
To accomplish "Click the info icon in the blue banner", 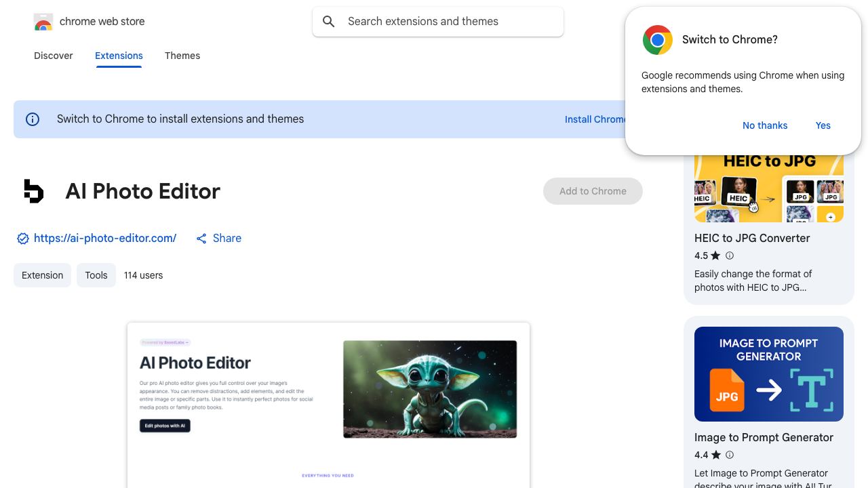I will (33, 119).
